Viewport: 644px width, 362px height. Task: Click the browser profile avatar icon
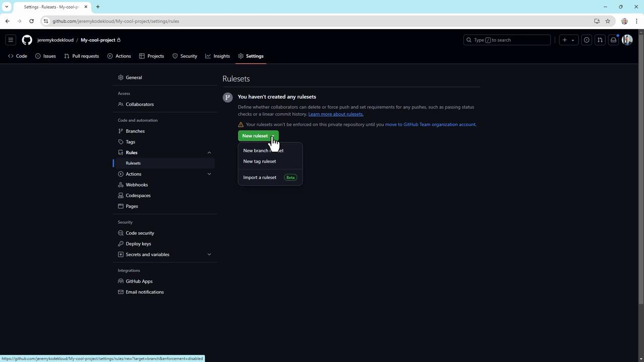tap(624, 21)
